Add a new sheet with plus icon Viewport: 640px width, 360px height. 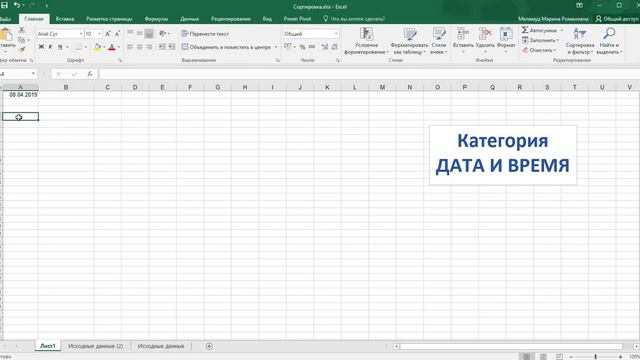(x=209, y=346)
